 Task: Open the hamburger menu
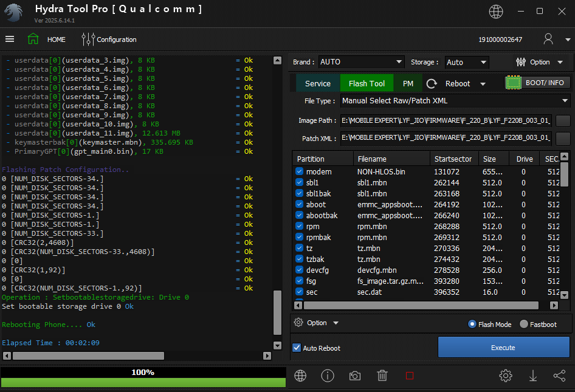[10, 39]
